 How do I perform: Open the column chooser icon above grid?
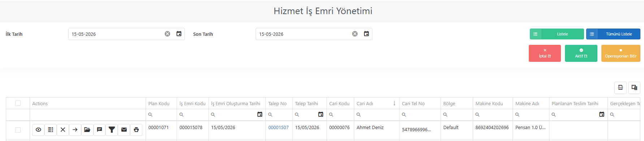pos(634,87)
